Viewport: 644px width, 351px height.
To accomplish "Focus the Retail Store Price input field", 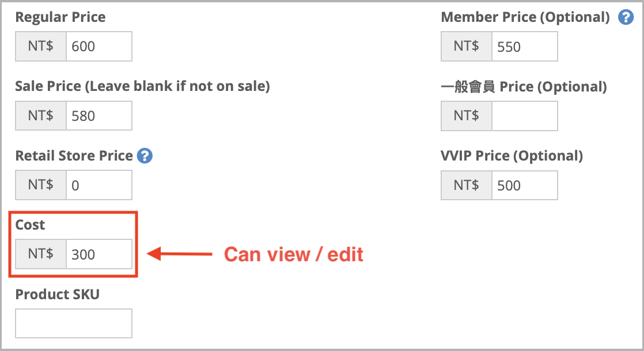I will pos(99,185).
